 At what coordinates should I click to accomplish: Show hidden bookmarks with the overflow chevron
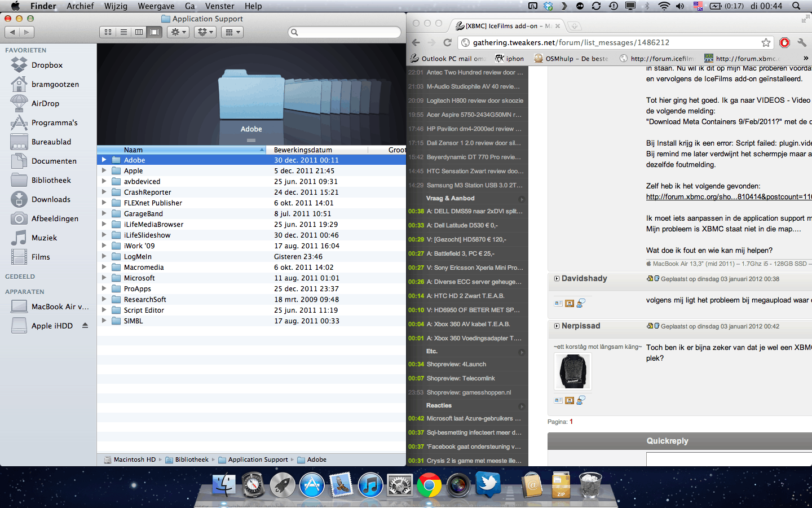tap(806, 58)
